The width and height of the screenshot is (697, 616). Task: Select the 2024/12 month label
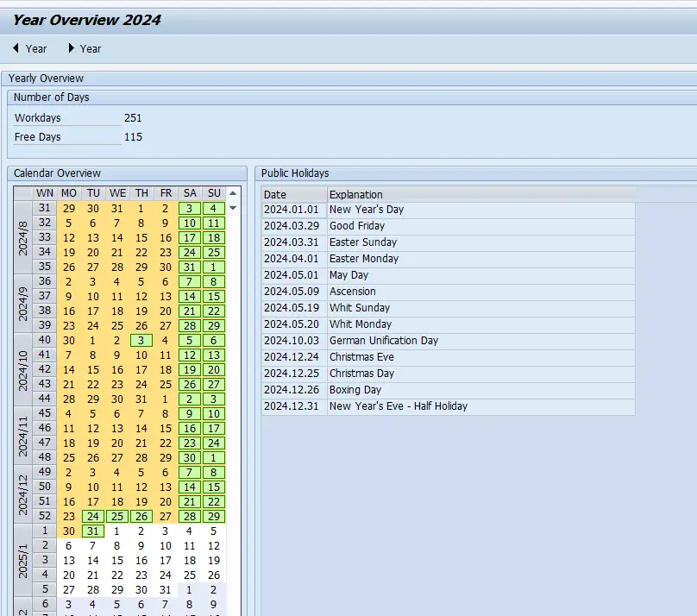(23, 493)
